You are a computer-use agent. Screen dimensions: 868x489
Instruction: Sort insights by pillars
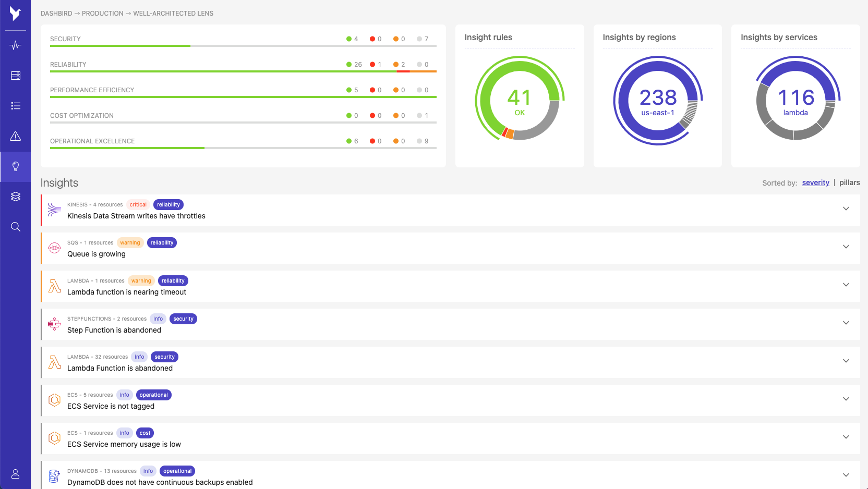(x=849, y=182)
